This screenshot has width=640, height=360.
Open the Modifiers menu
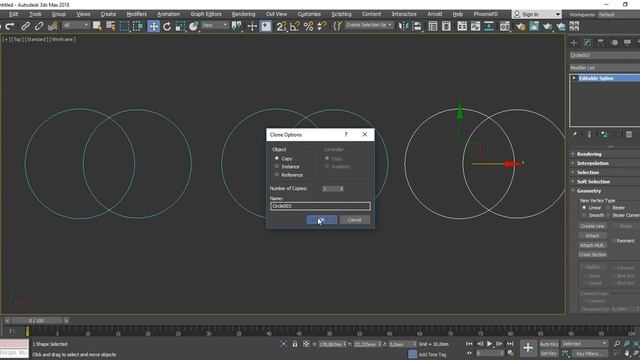click(136, 14)
